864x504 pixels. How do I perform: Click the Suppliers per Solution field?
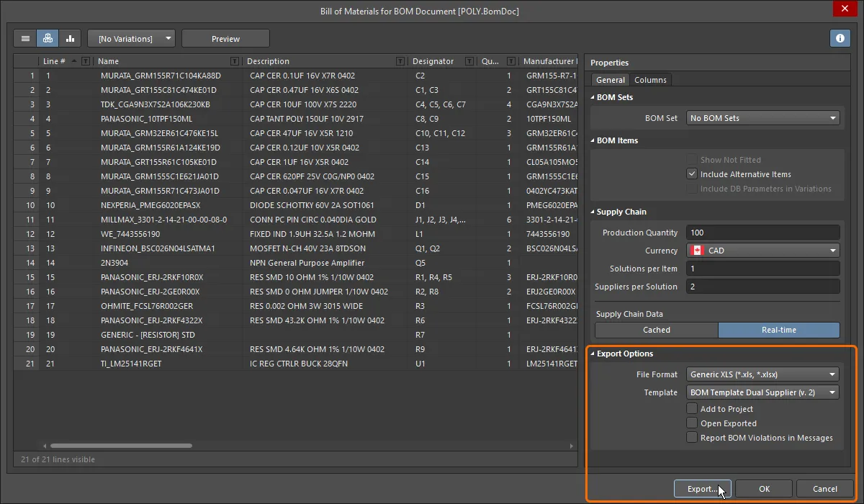click(762, 287)
